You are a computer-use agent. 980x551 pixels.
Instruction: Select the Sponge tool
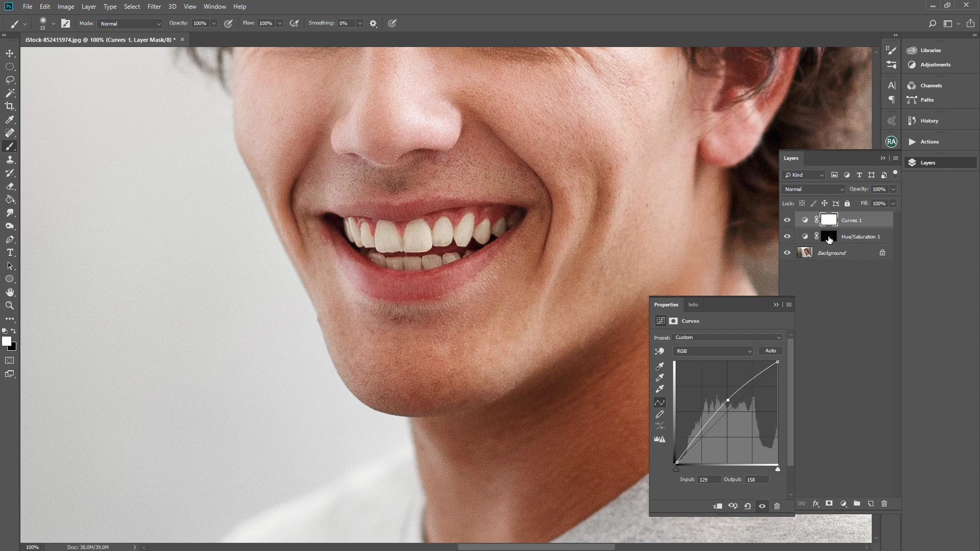[x=10, y=226]
